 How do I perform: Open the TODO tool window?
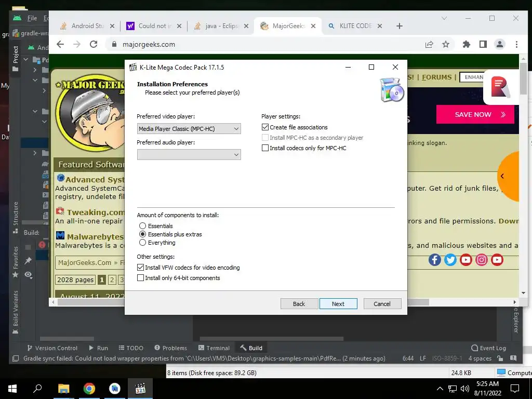[131, 348]
